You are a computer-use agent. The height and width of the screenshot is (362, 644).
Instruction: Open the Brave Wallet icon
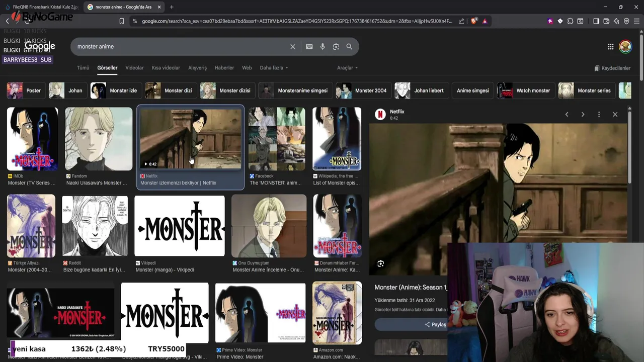606,21
